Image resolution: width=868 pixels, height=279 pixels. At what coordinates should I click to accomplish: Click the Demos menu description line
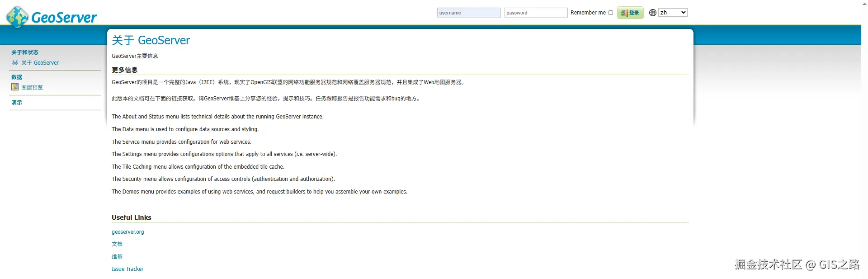tap(259, 192)
